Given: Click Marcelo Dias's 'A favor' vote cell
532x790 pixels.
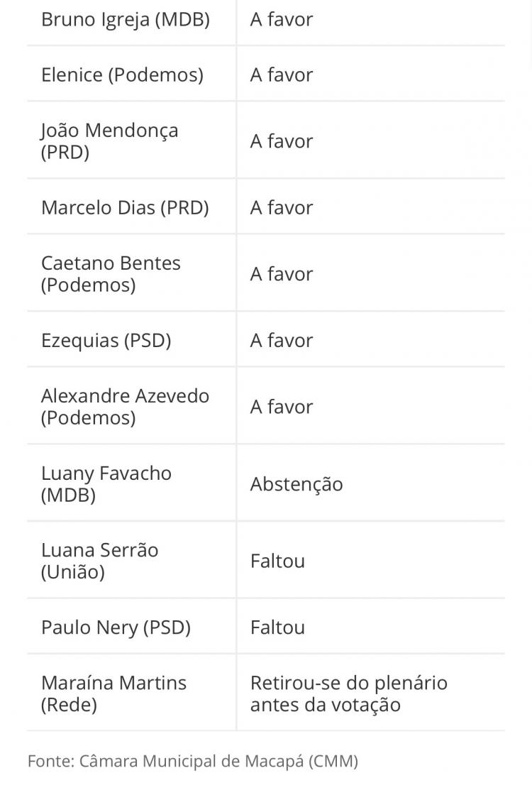Looking at the screenshot, I should 282,208.
